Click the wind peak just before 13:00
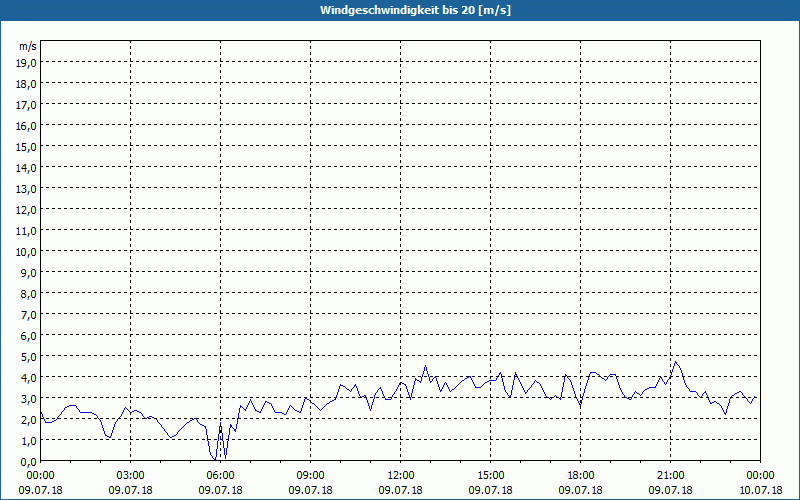 click(426, 366)
